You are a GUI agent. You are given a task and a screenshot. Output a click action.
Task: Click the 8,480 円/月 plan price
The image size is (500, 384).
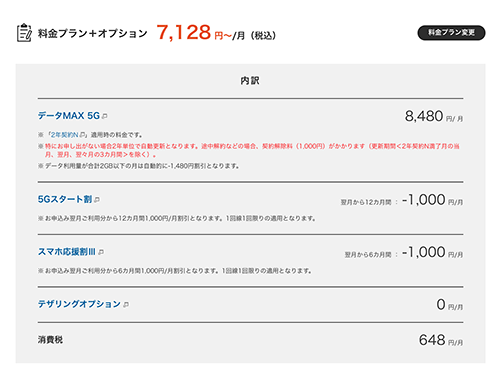[x=434, y=116]
